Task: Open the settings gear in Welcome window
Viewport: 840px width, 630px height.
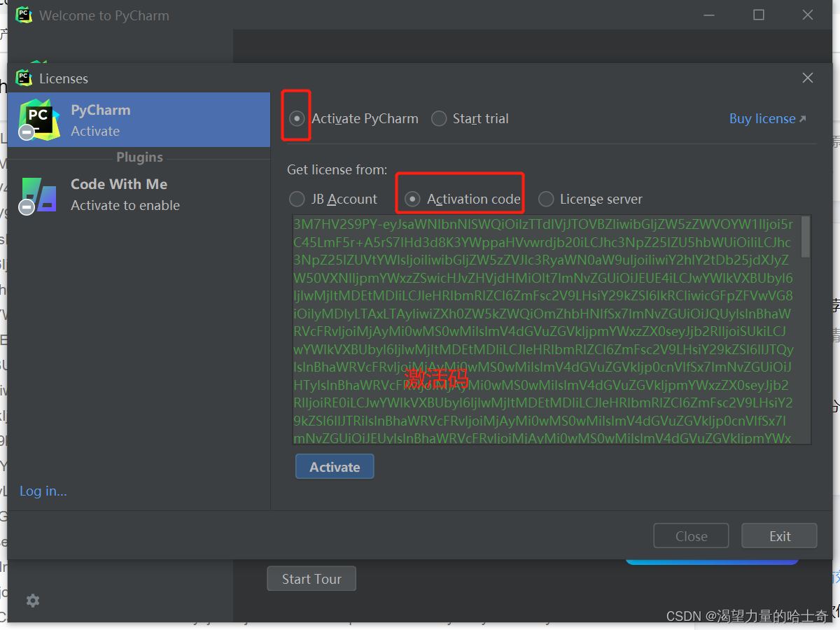Action: (33, 601)
